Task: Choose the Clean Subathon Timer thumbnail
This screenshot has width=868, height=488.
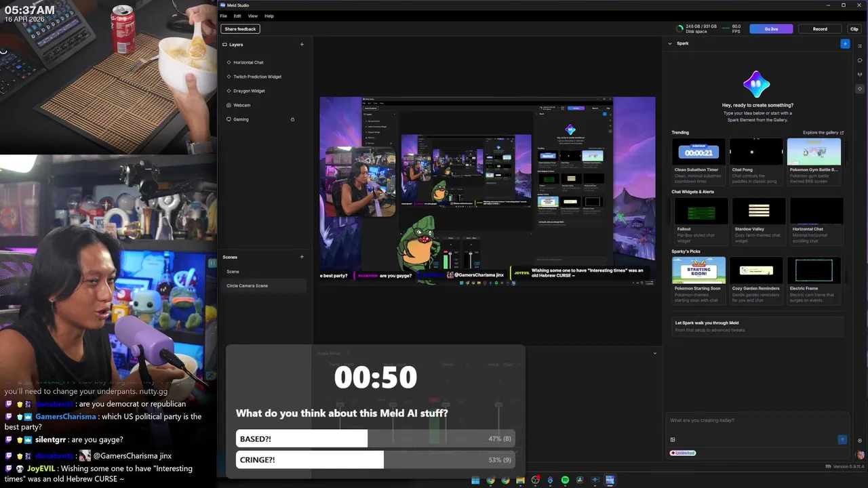Action: 698,152
